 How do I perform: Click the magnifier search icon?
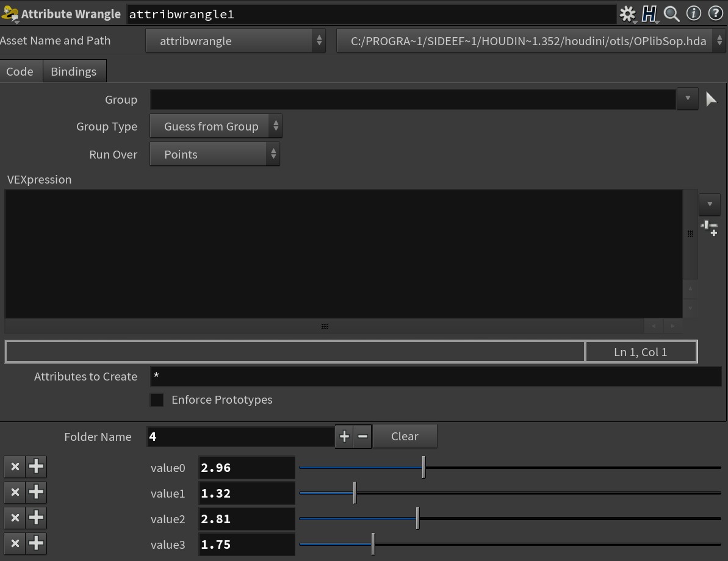672,14
